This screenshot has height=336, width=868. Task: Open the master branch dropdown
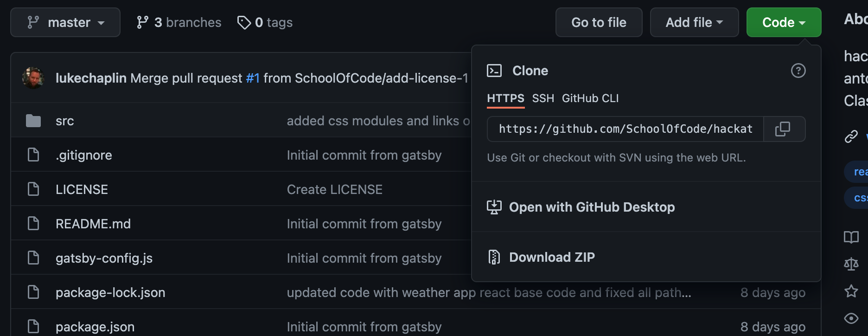65,22
